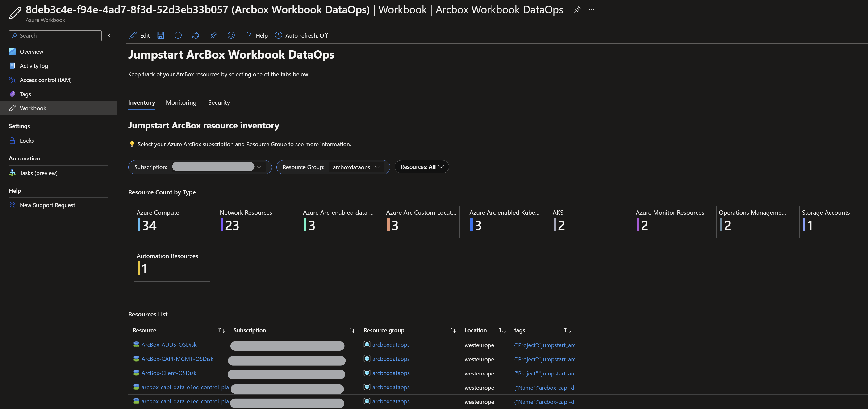Open the Resources: All dropdown
Viewport: 868px width, 409px height.
click(x=421, y=167)
